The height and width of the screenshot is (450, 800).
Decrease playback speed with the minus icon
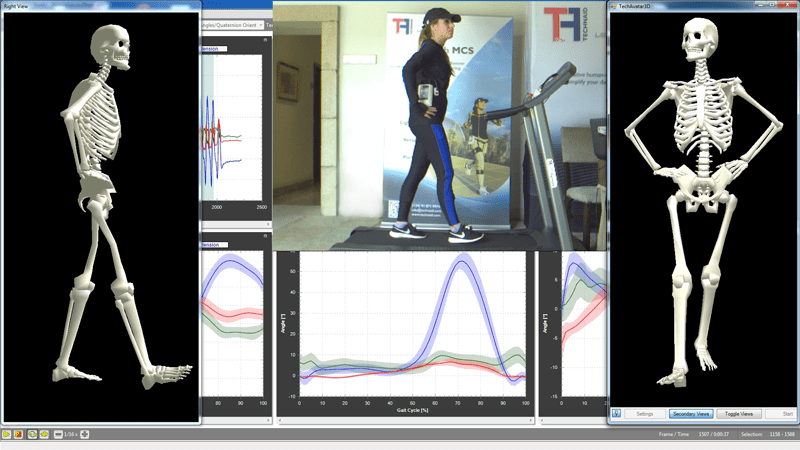coord(58,435)
